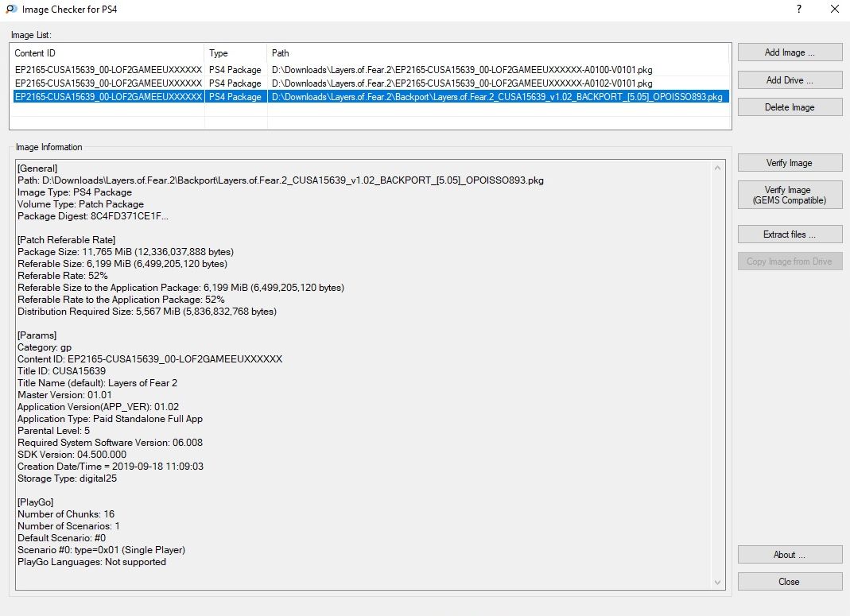The height and width of the screenshot is (616, 850).
Task: Click the Delete Image button
Action: pyautogui.click(x=790, y=107)
